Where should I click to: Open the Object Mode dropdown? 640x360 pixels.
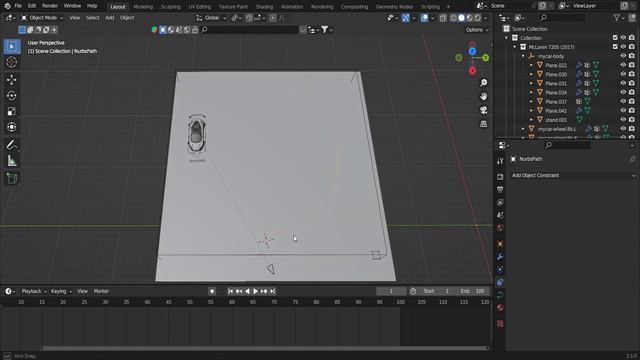[x=42, y=18]
